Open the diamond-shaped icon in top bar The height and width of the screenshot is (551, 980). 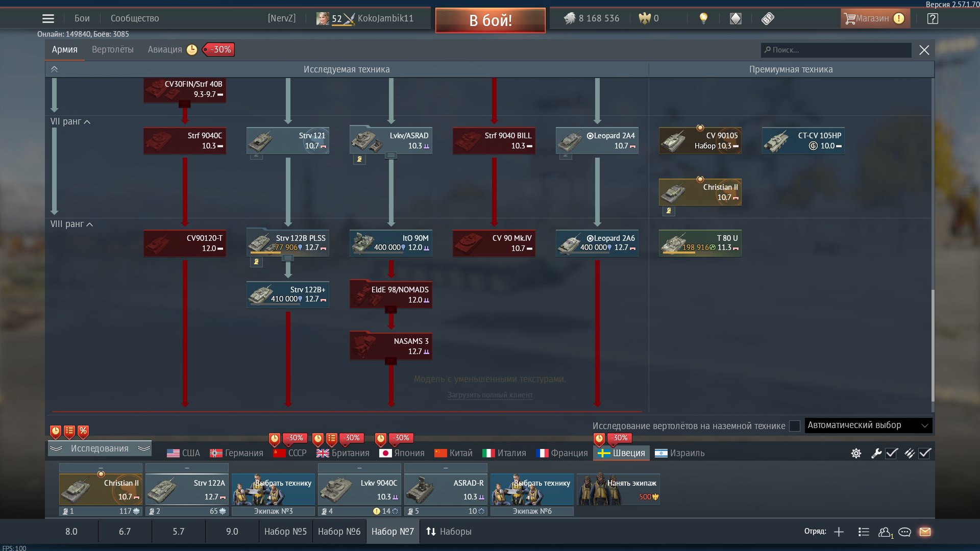coord(736,18)
